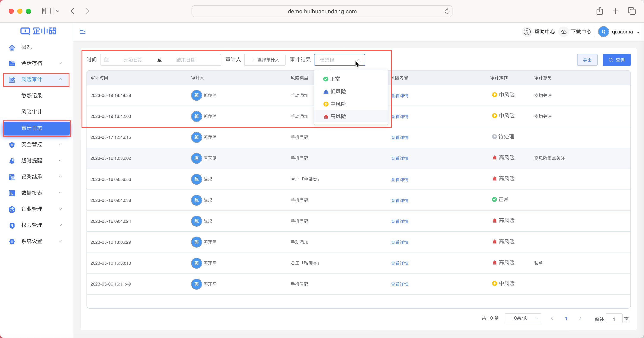Open the 10条/页 page size dropdown
The image size is (644, 338).
523,318
